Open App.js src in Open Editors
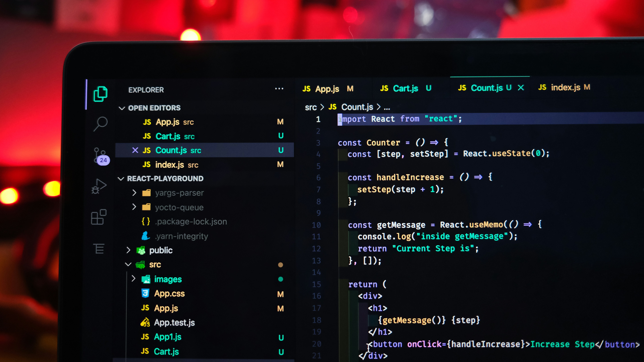 point(204,122)
